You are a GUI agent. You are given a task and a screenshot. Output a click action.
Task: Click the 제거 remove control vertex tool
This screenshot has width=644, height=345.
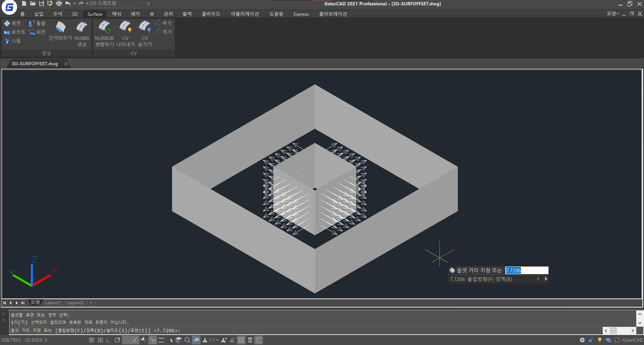point(164,32)
